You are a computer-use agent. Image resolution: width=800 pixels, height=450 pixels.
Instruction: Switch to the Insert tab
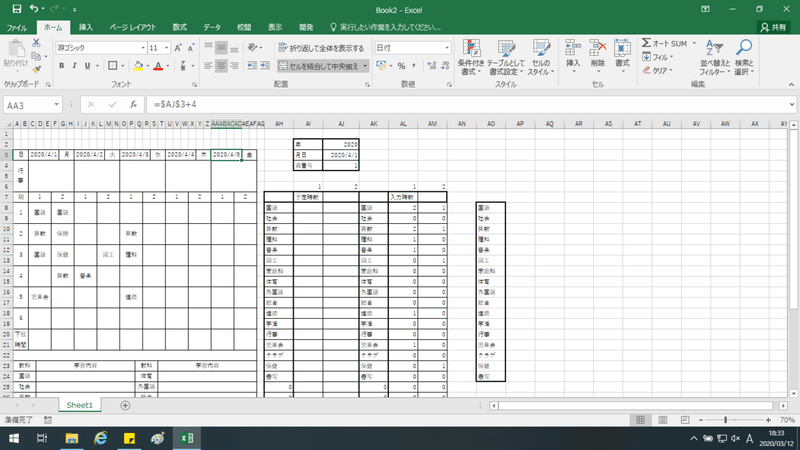86,28
